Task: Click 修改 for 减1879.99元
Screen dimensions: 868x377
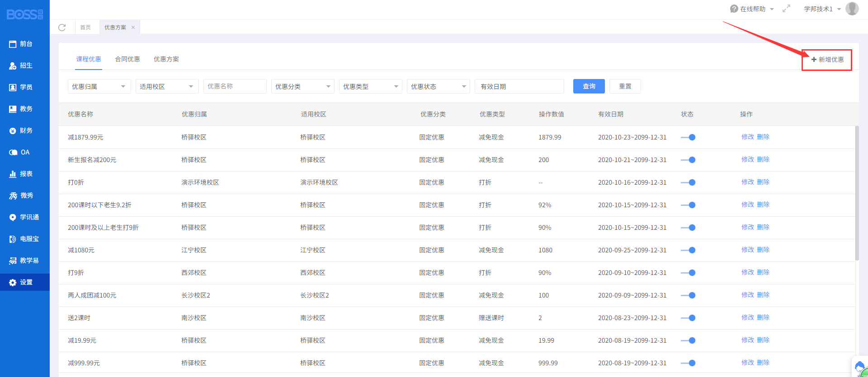Action: 748,137
